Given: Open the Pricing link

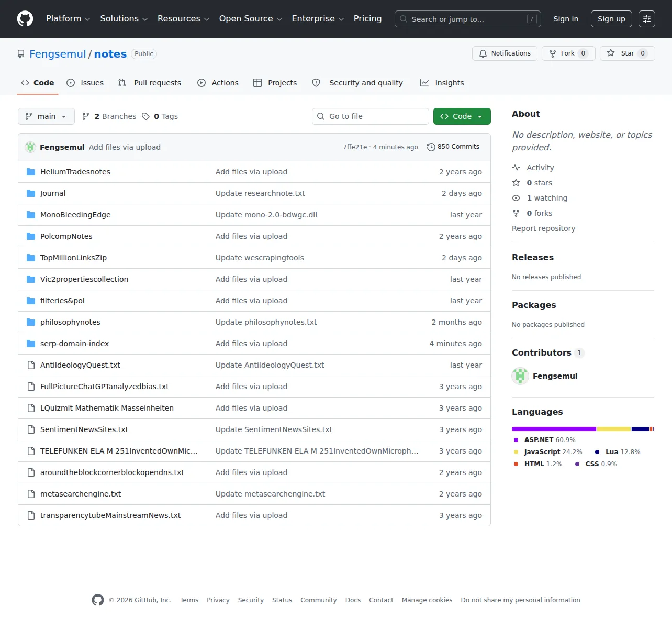Looking at the screenshot, I should pos(368,19).
